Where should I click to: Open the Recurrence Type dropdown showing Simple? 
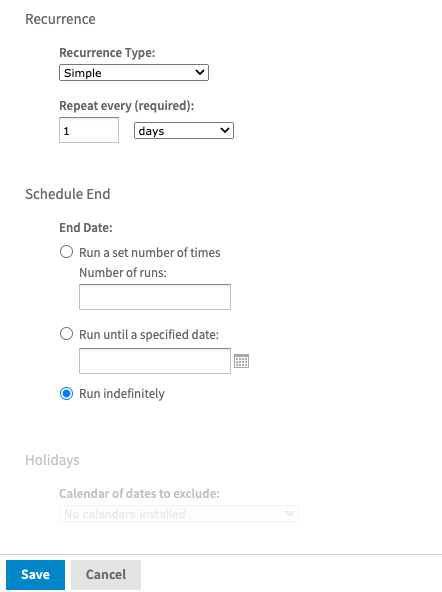134,72
